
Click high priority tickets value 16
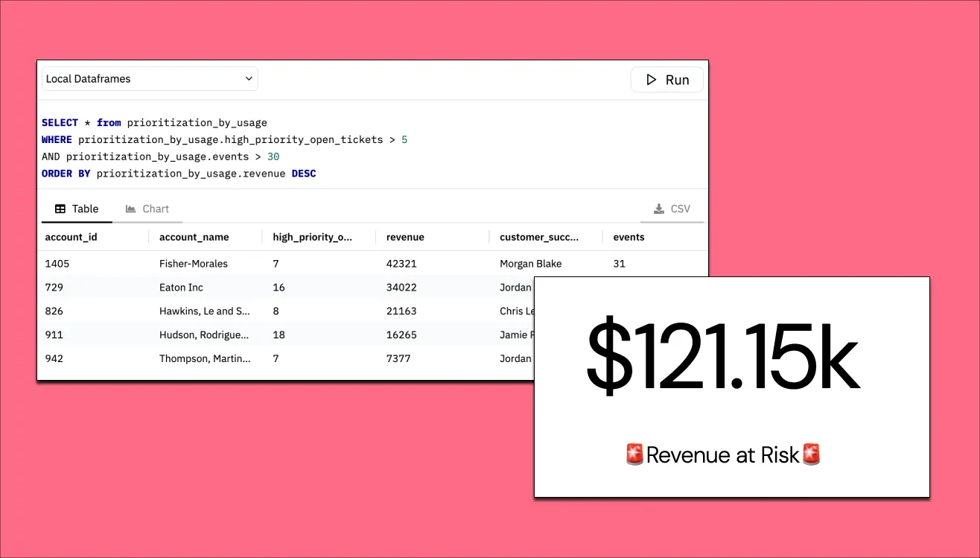[279, 288]
